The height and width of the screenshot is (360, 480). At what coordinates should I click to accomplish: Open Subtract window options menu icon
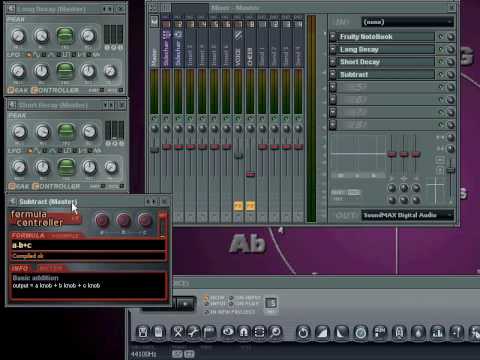tap(12, 202)
